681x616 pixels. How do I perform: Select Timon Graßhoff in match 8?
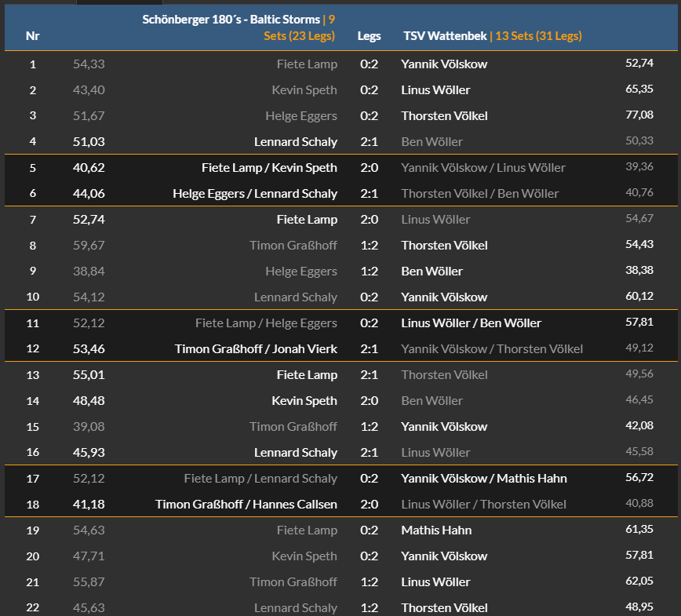pos(293,246)
